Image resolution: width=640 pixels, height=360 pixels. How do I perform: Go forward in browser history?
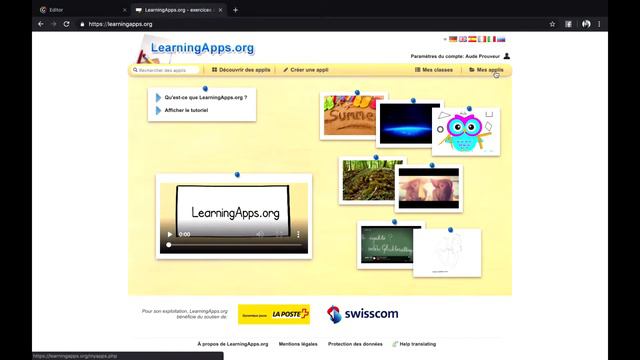click(x=53, y=24)
